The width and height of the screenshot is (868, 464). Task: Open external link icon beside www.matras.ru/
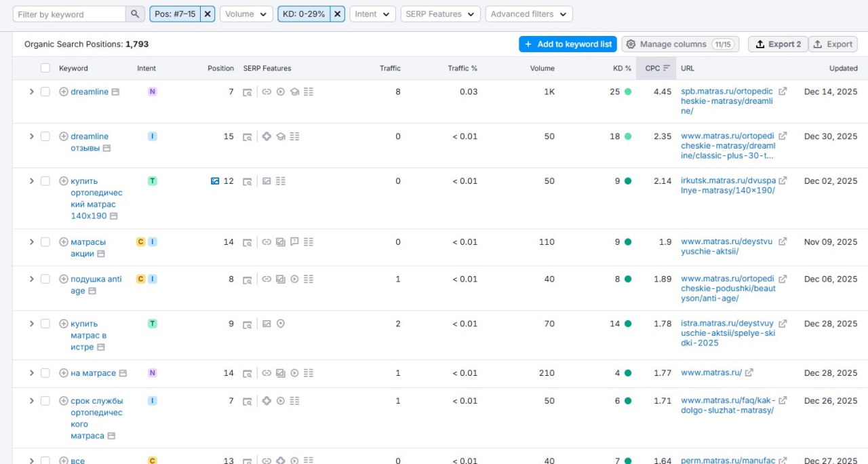[749, 373]
